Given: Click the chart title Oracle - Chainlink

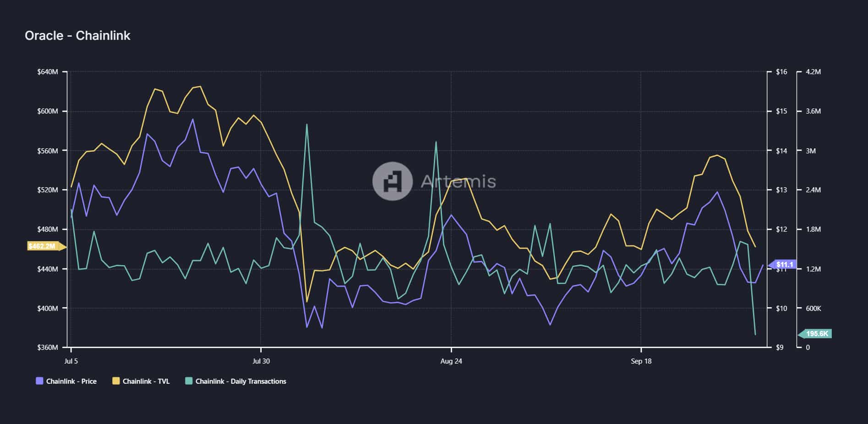Looking at the screenshot, I should [77, 36].
